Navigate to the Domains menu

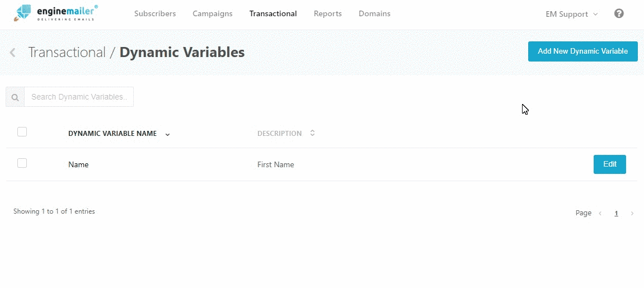click(374, 13)
